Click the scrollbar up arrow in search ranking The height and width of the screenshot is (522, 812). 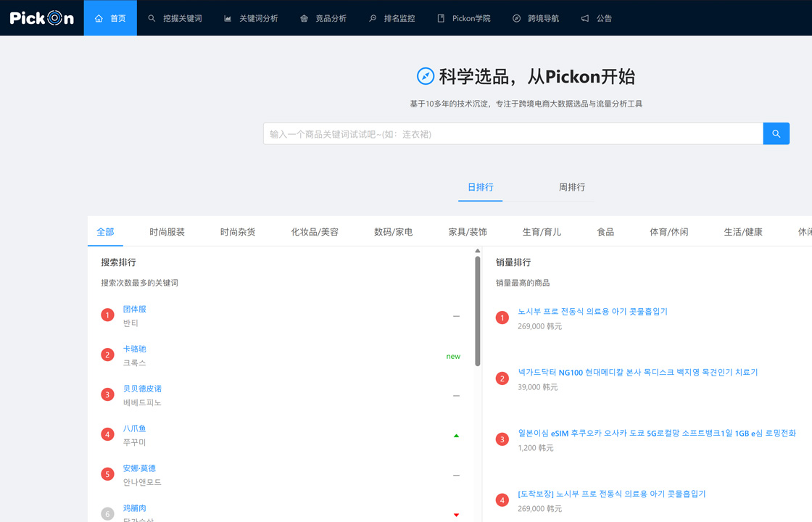(478, 251)
